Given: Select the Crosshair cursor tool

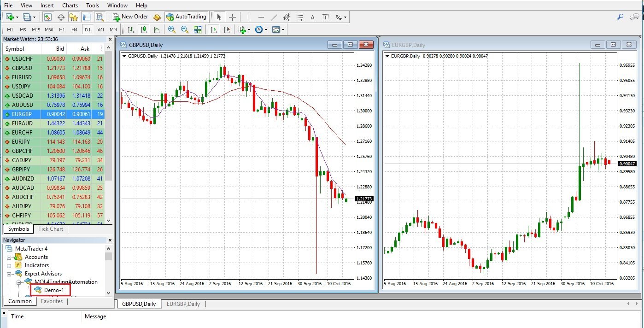Looking at the screenshot, I should click(232, 17).
